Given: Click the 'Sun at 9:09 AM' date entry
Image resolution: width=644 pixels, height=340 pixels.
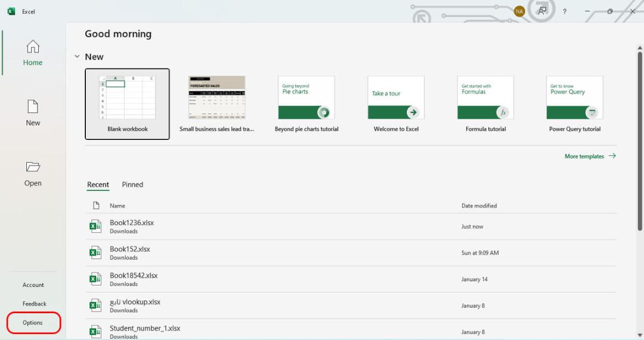Looking at the screenshot, I should (x=479, y=252).
